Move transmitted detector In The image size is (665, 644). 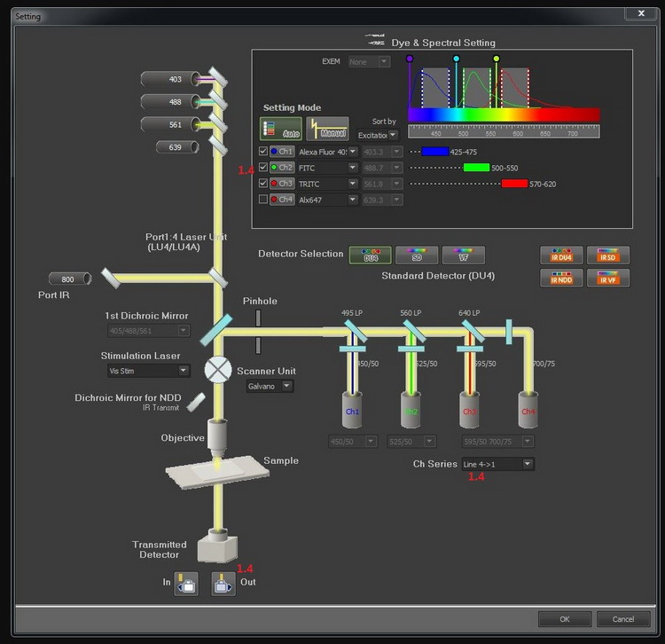(x=186, y=585)
